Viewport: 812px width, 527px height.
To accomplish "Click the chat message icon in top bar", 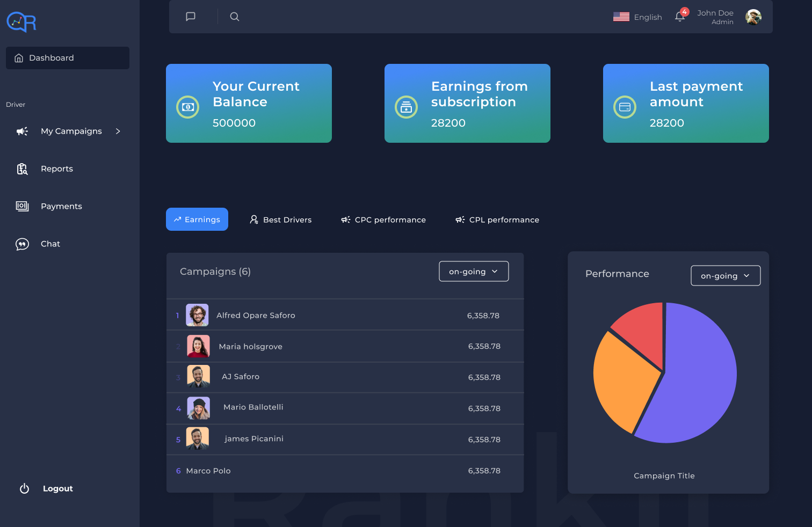I will 190,17.
